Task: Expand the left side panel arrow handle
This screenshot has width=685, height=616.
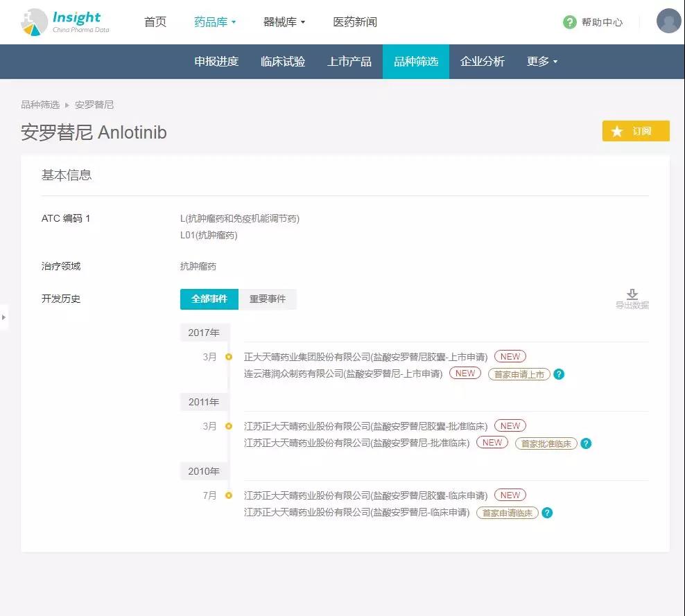Action: 3,317
